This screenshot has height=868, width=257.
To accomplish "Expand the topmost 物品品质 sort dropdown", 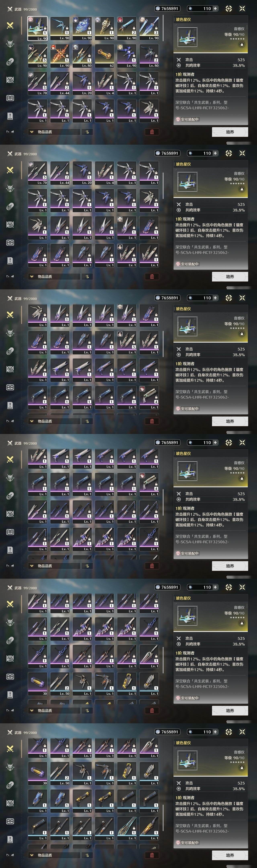I will point(54,132).
